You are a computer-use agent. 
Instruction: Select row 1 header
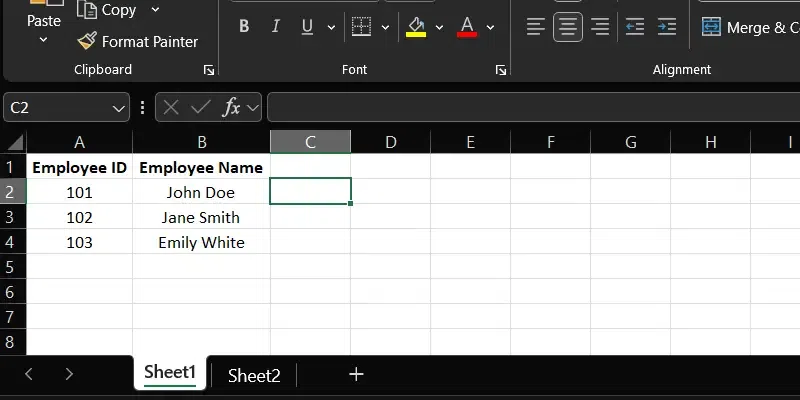click(x=13, y=166)
